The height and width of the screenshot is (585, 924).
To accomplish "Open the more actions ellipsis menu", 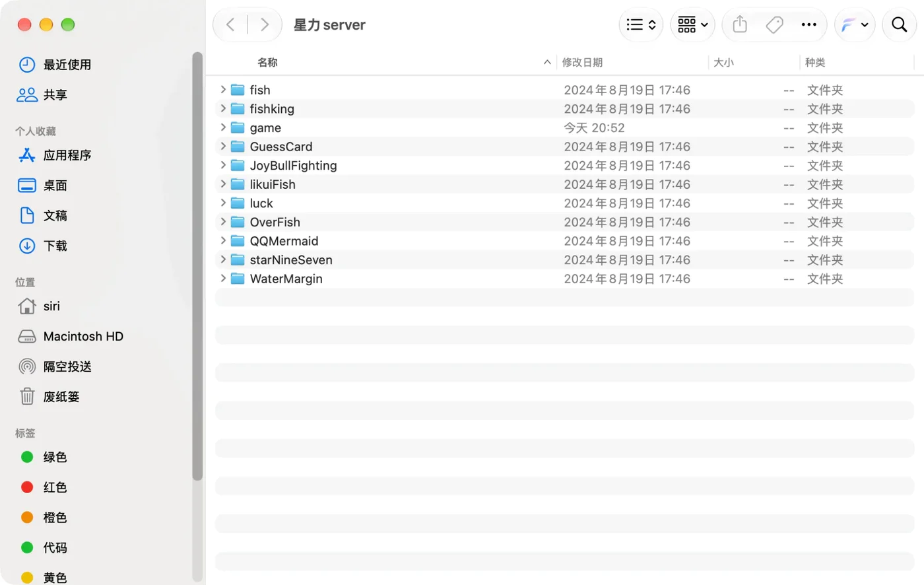I will pos(808,25).
